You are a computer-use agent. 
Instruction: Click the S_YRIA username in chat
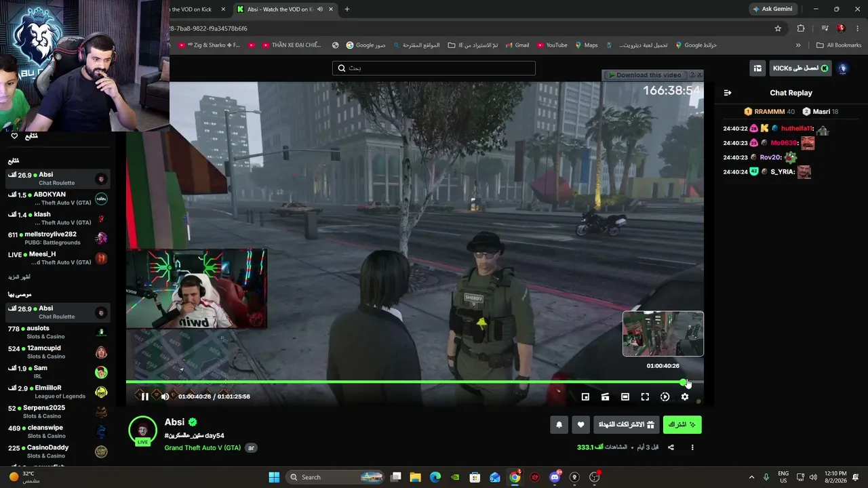click(x=782, y=172)
